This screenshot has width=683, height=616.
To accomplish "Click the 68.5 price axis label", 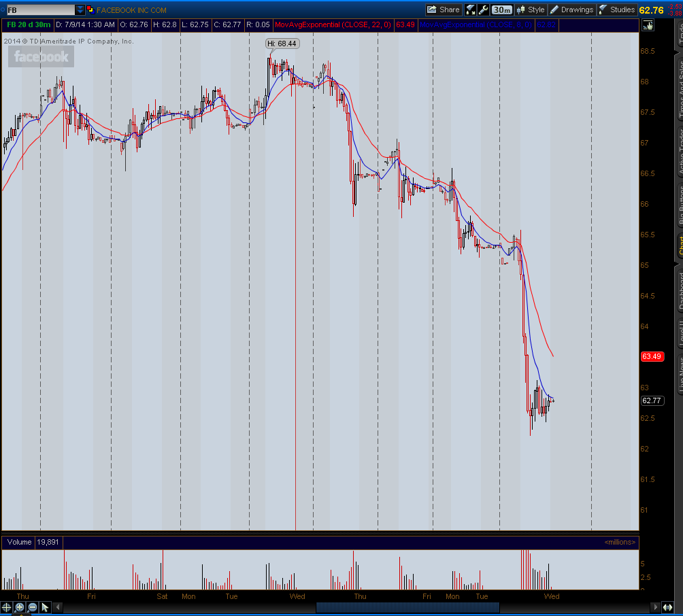I will [x=647, y=52].
